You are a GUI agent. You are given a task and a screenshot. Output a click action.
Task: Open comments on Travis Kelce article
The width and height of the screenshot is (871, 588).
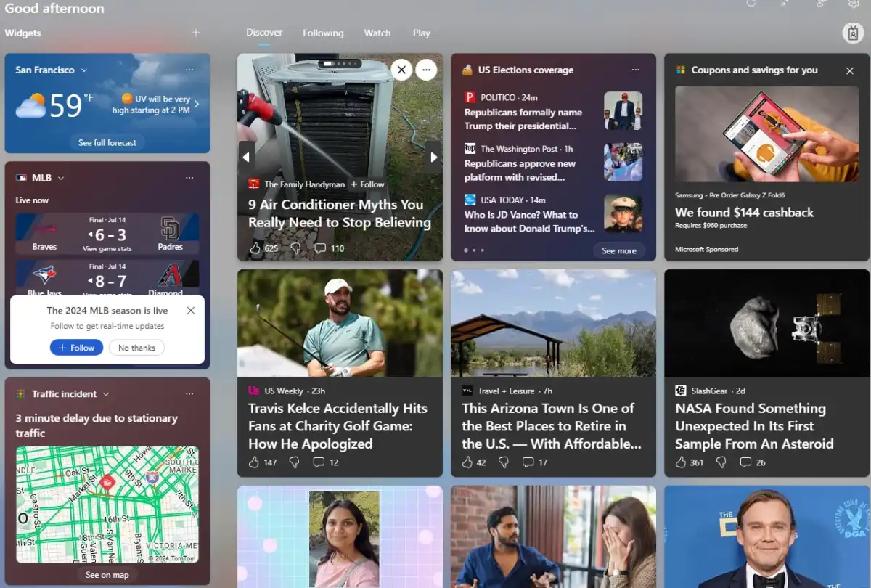[319, 462]
